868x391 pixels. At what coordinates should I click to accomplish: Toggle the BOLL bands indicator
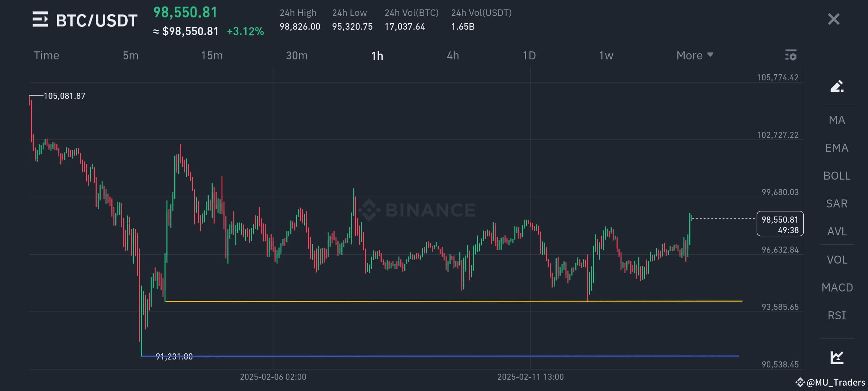(x=837, y=176)
